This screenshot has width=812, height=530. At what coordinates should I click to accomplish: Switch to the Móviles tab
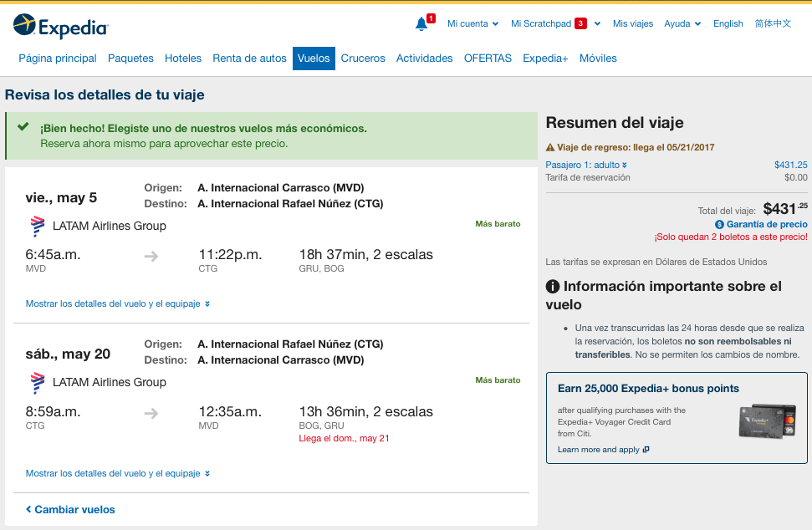click(x=598, y=59)
